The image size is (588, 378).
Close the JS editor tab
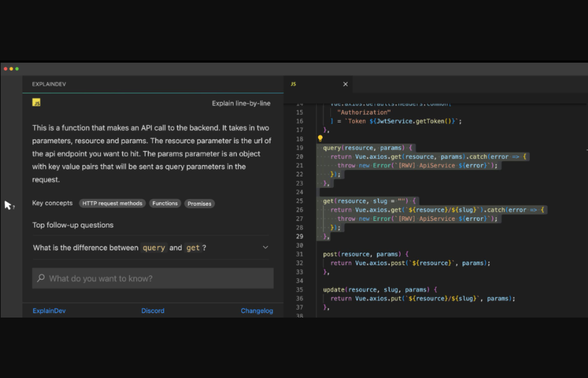[x=345, y=84]
